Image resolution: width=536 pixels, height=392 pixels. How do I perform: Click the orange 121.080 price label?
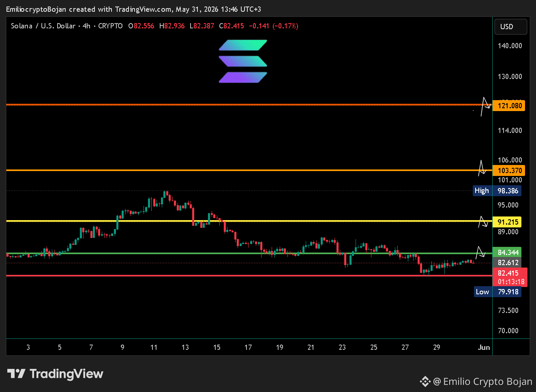pos(509,106)
